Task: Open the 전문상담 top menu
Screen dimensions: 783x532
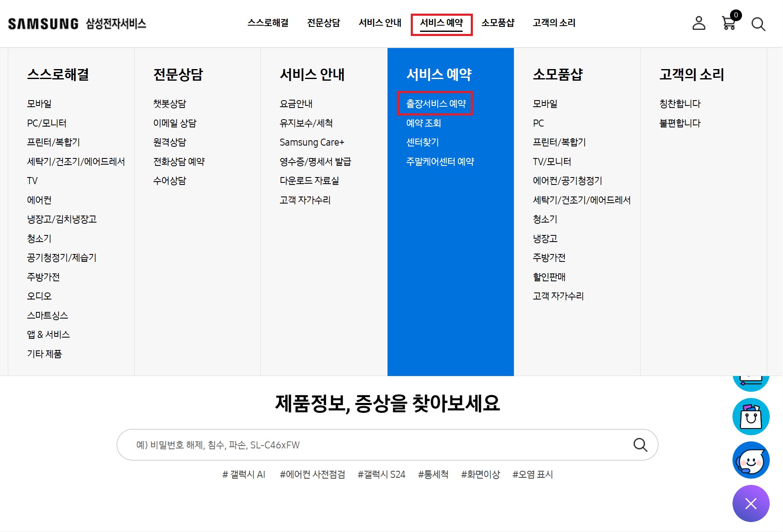Action: click(324, 23)
